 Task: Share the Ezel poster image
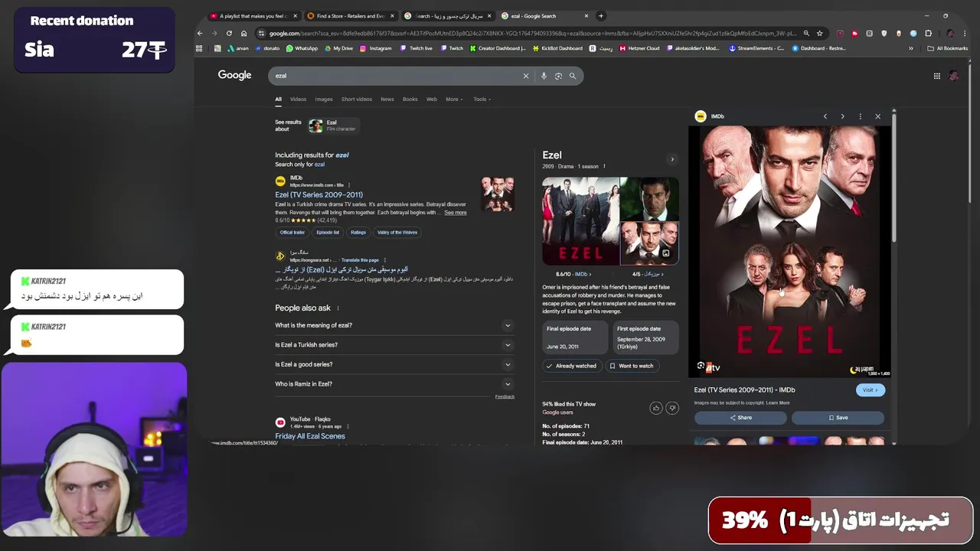click(x=740, y=418)
